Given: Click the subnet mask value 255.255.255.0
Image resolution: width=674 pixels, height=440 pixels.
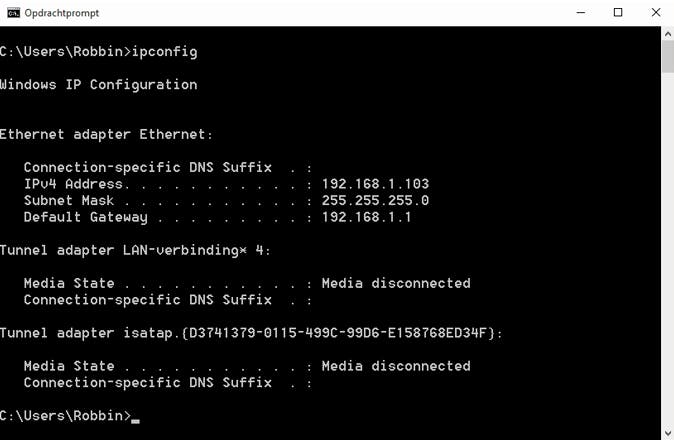Looking at the screenshot, I should 375,200.
